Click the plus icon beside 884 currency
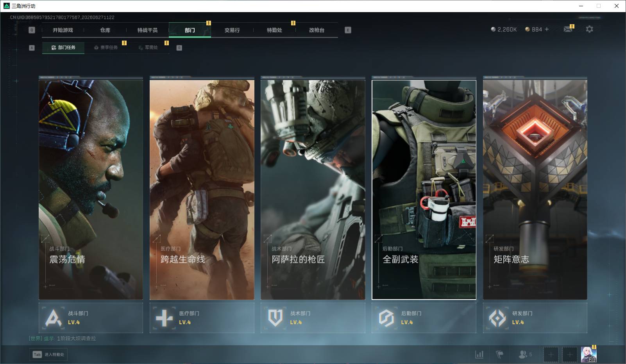This screenshot has height=364, width=626. (x=547, y=29)
